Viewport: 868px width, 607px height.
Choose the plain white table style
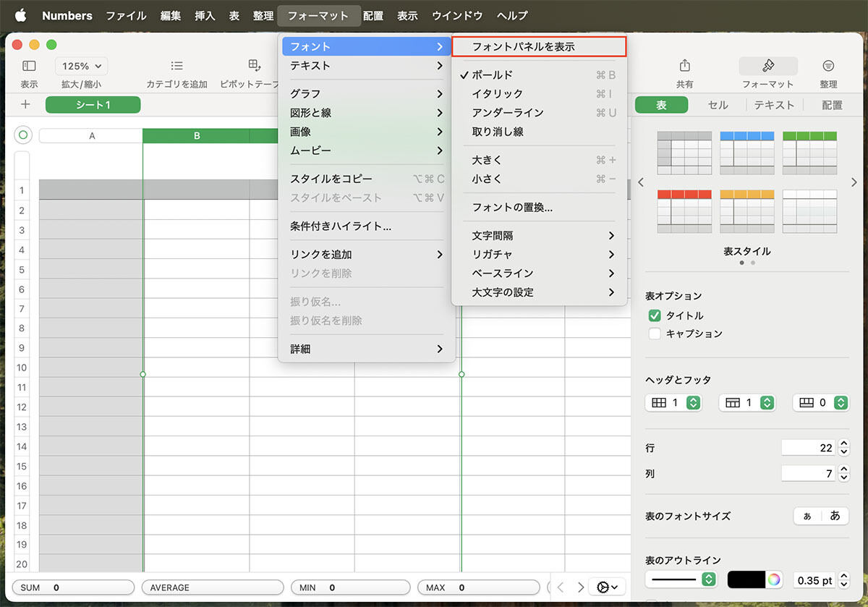coord(809,211)
